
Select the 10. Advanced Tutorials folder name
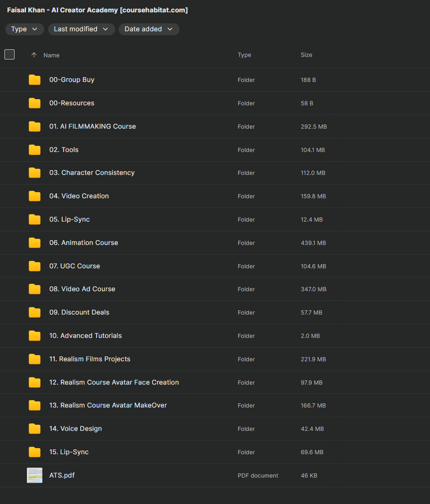(x=86, y=336)
